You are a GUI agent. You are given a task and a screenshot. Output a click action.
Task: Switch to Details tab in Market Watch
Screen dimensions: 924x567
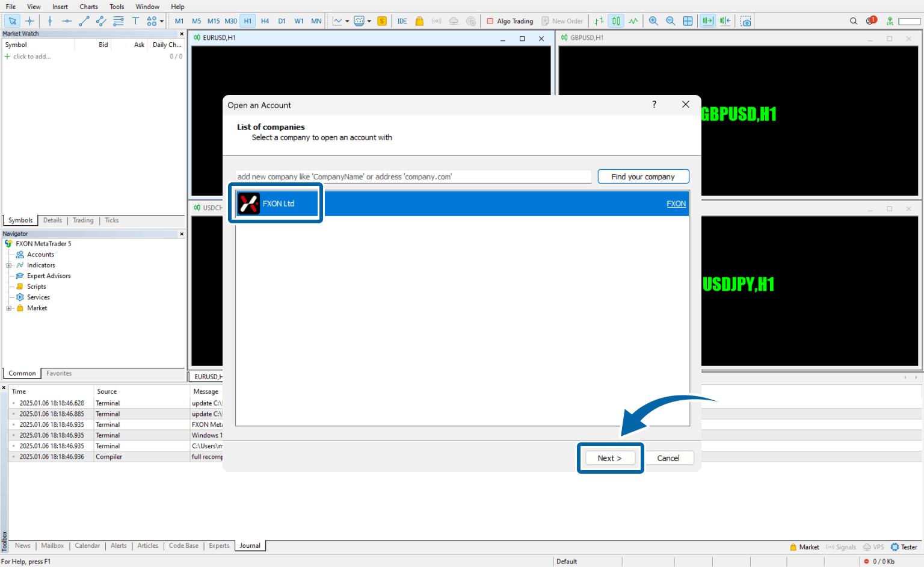(x=52, y=220)
